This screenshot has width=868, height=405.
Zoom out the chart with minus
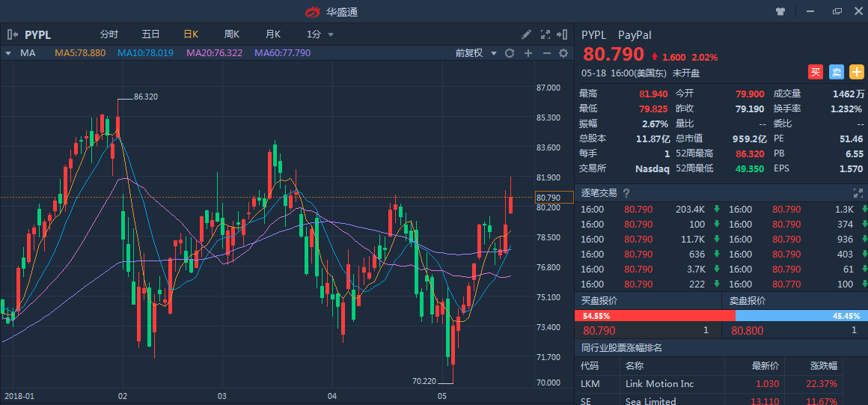pos(545,53)
